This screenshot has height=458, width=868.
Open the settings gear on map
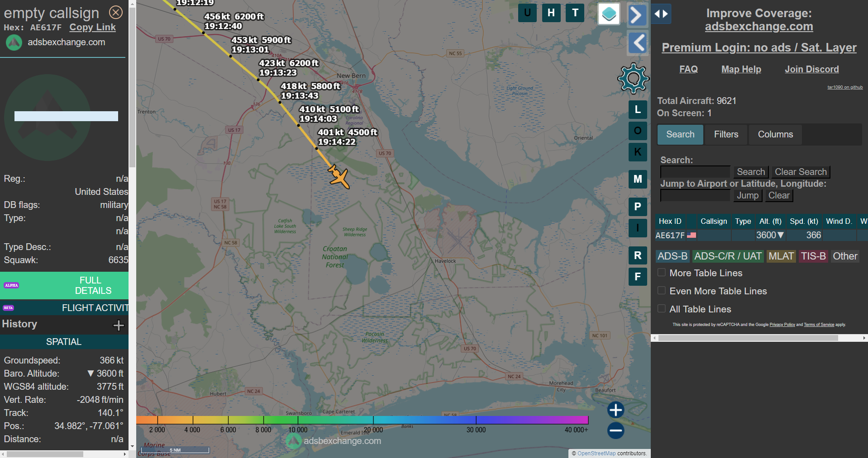(633, 78)
